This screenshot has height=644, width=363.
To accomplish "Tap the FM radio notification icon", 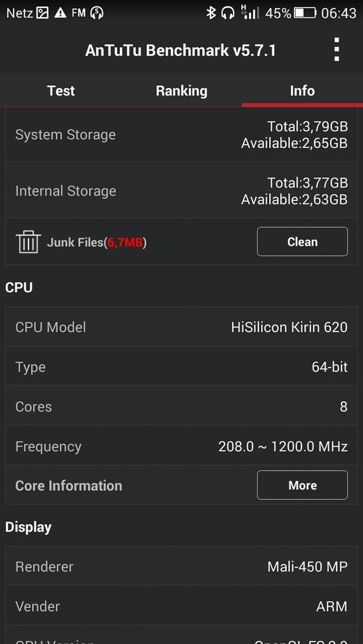I will [79, 13].
